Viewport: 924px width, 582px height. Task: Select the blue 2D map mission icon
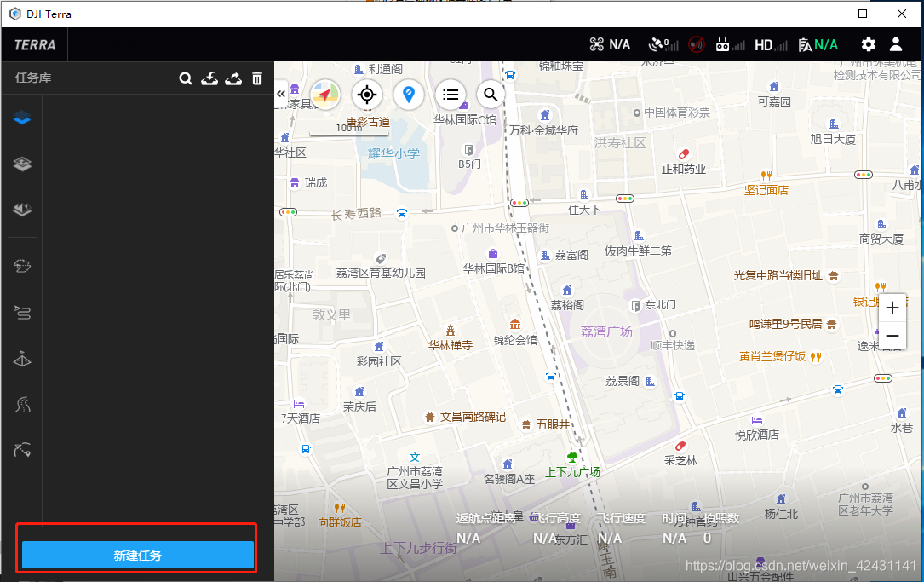pyautogui.click(x=22, y=118)
